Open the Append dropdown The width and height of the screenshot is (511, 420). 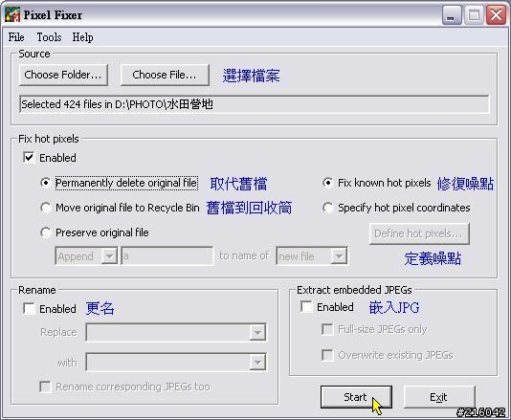click(x=86, y=256)
